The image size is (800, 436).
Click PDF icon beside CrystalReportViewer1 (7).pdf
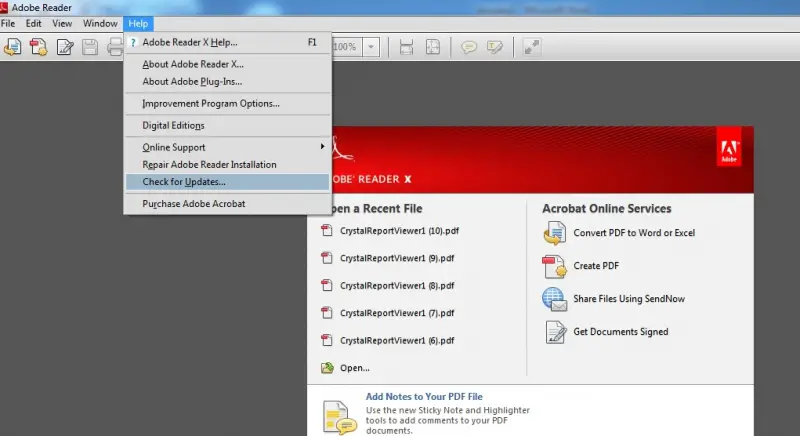coord(327,313)
